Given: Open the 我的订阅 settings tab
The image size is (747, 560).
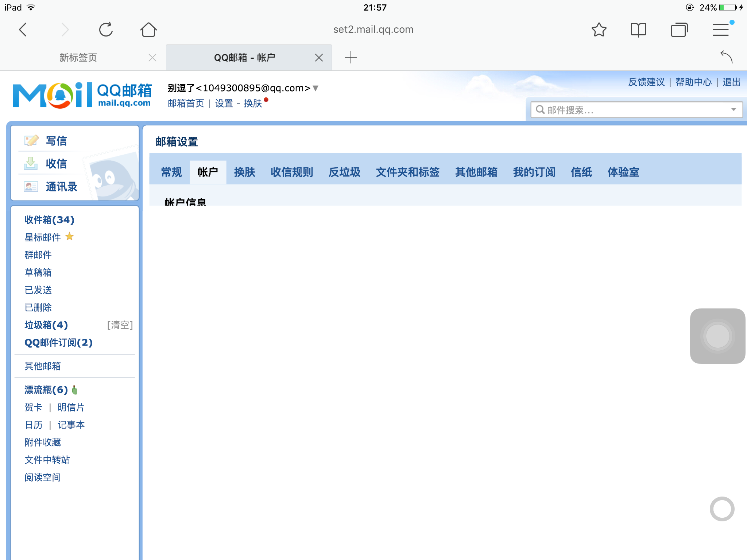Looking at the screenshot, I should [x=534, y=172].
